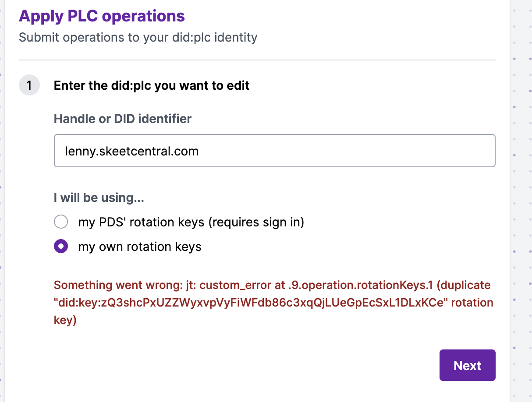Click the horizontal divider below the subtitle
Image resolution: width=532 pixels, height=402 pixels.
pos(257,60)
